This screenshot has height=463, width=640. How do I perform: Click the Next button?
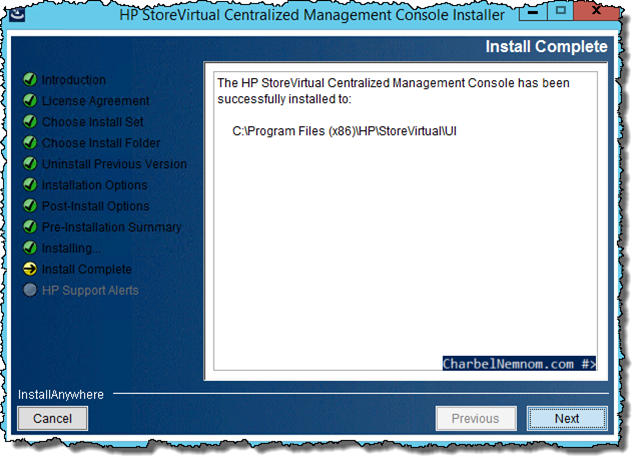click(x=567, y=418)
